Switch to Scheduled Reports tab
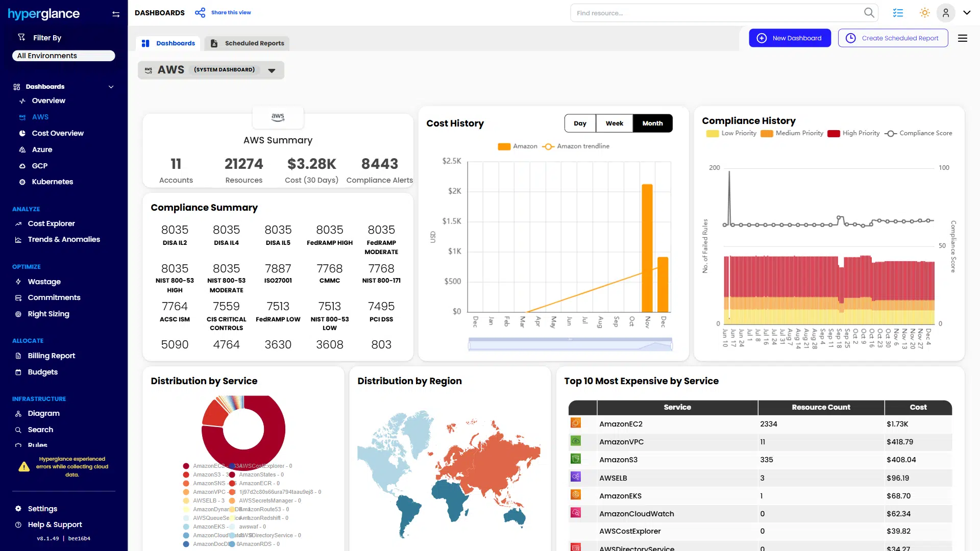The image size is (980, 551). click(248, 43)
